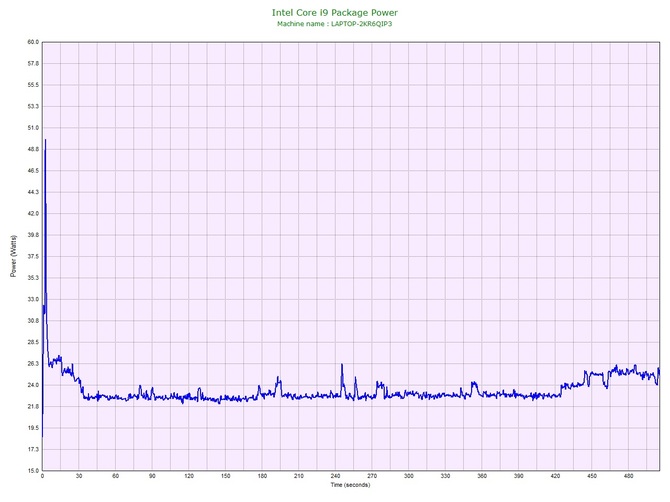Click the 37.5 y-axis tick label

point(33,257)
